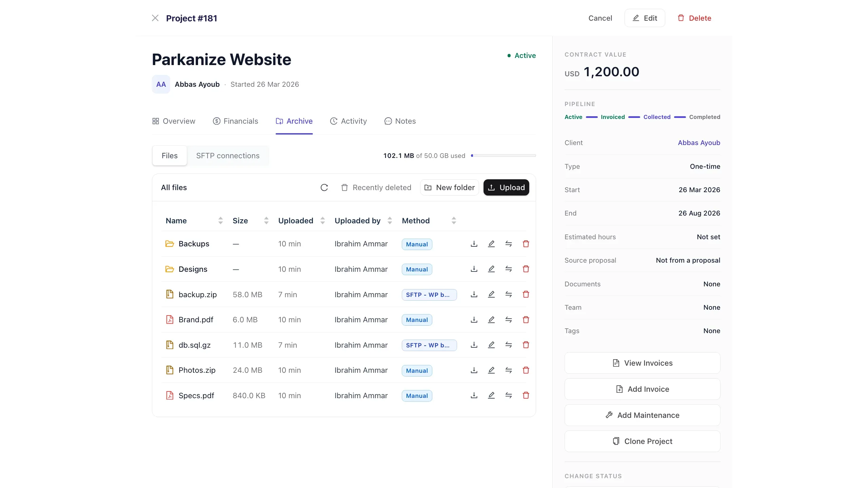Open Recently deleted files
This screenshot has height=488, width=868.
click(x=376, y=187)
